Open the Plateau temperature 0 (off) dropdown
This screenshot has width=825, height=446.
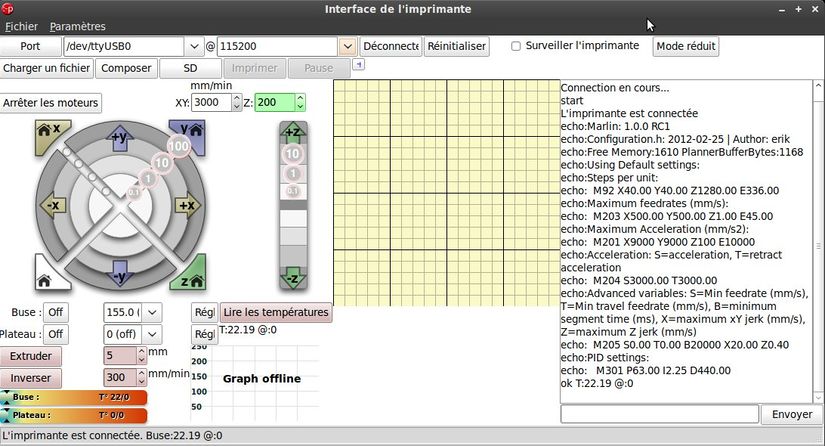(x=152, y=334)
